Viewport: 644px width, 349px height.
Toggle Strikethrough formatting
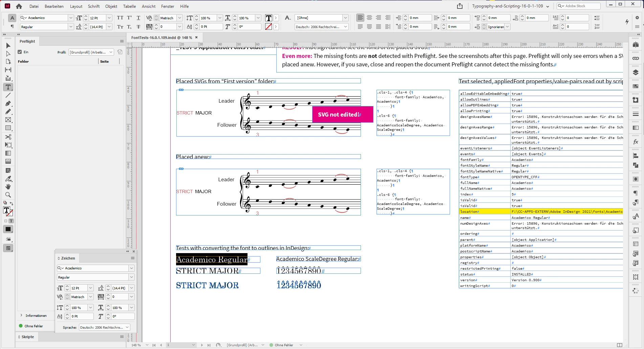pos(138,27)
